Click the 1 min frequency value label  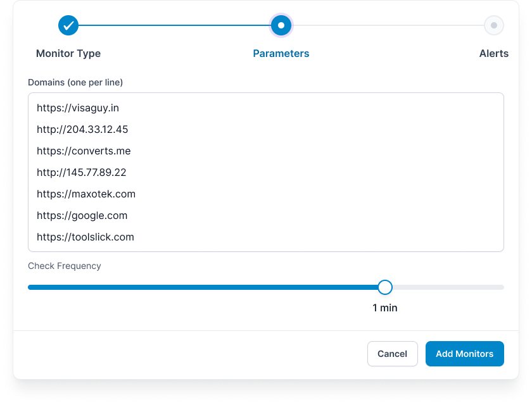[385, 308]
